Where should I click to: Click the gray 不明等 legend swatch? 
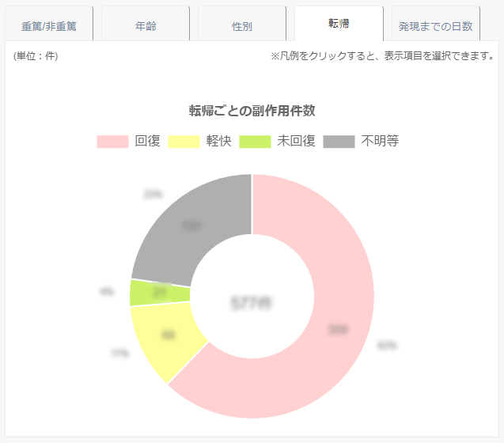pyautogui.click(x=339, y=142)
